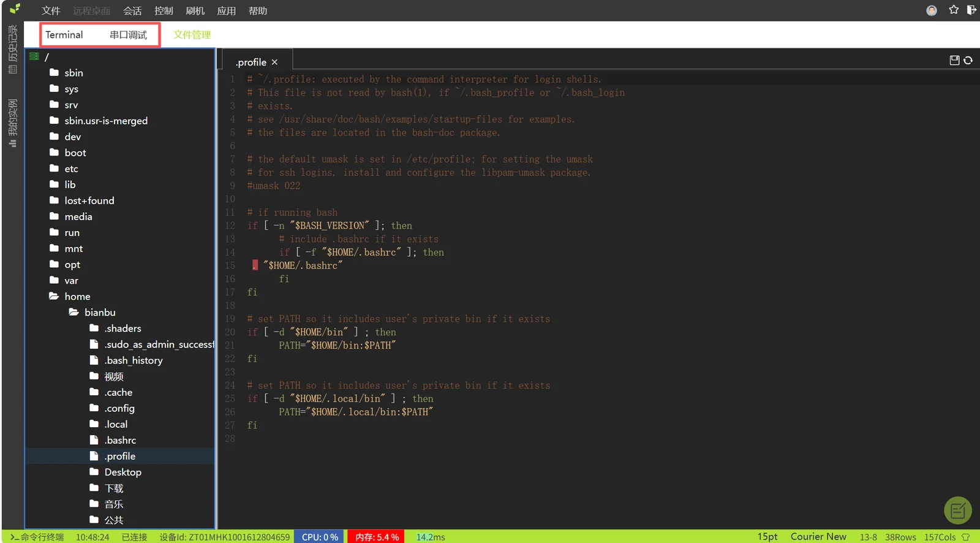
Task: Switch to the 串口调试 tab
Action: [128, 35]
